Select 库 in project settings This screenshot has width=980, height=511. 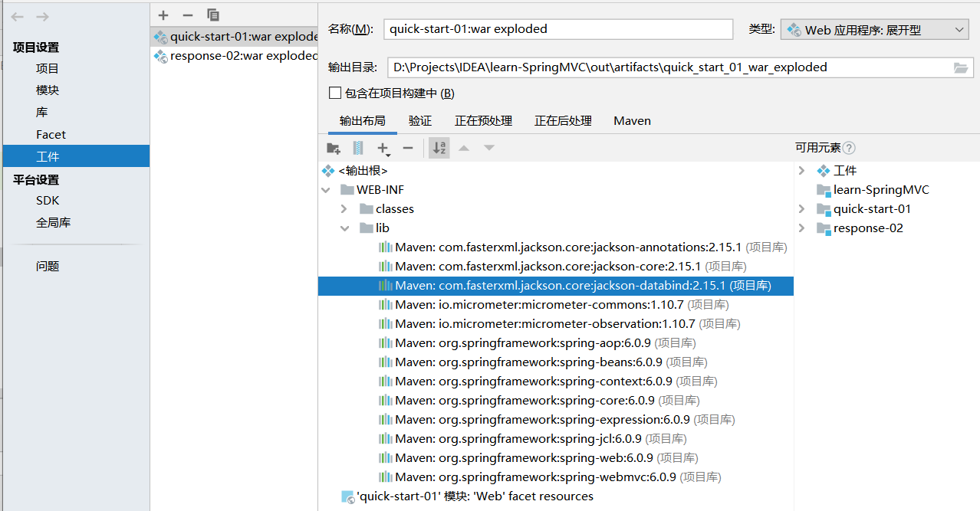41,113
